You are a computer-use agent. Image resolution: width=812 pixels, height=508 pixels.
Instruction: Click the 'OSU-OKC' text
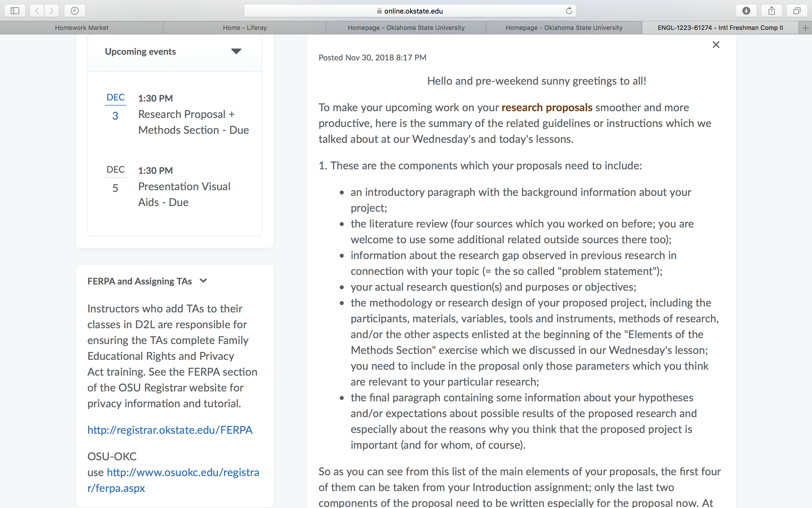[112, 457]
